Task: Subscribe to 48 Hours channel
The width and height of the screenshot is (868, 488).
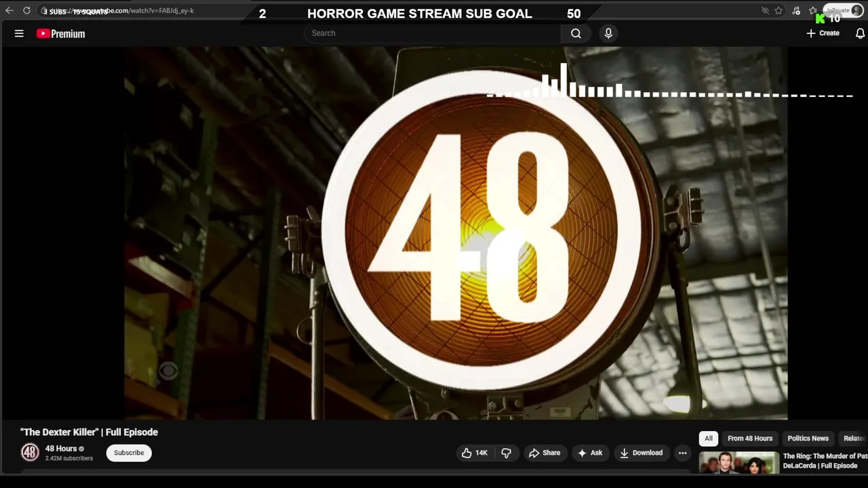Action: [129, 453]
